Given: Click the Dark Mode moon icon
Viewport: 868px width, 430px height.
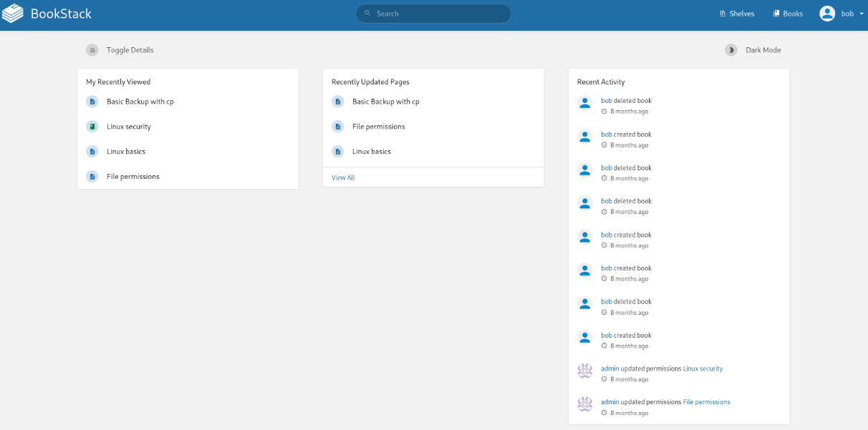Looking at the screenshot, I should point(730,50).
